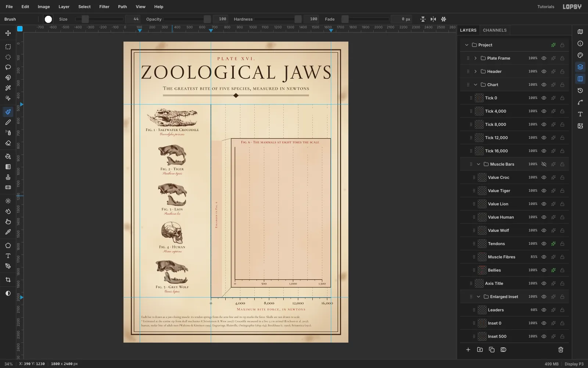The height and width of the screenshot is (368, 588).
Task: Select the Value Human layer
Action: (x=514, y=217)
